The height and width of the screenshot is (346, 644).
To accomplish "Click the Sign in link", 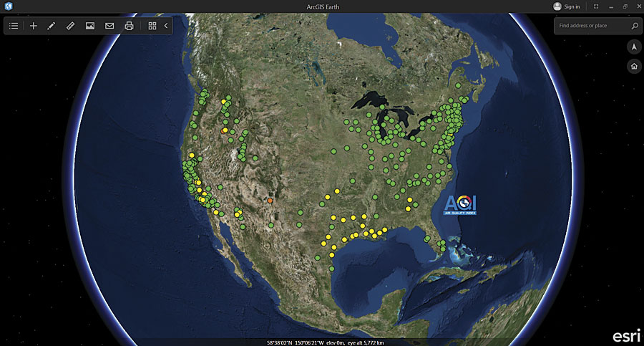I will [x=572, y=6].
